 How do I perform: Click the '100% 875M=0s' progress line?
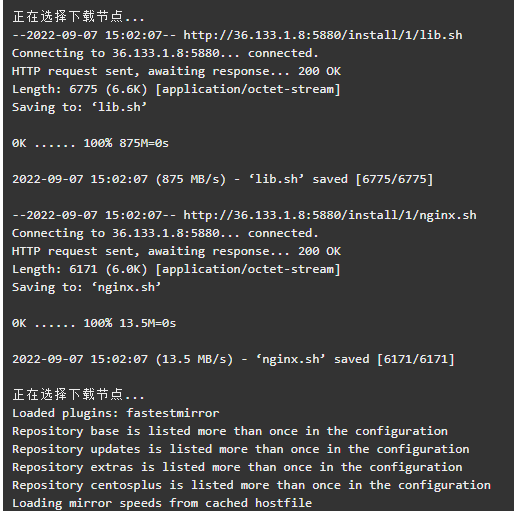[x=90, y=143]
